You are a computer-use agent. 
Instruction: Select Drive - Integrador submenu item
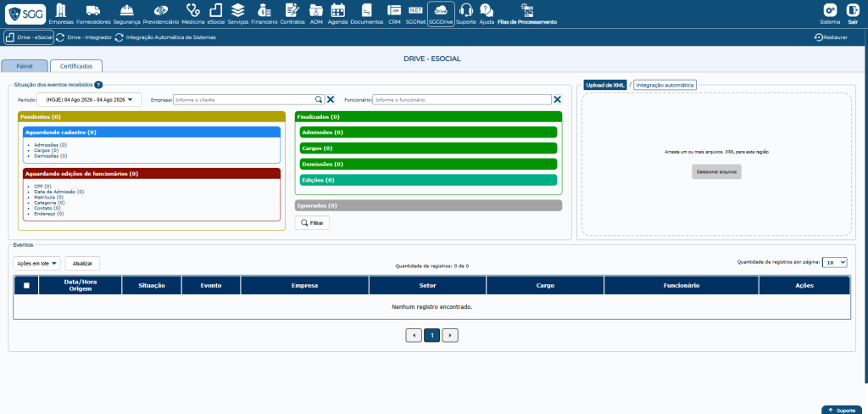click(x=84, y=37)
